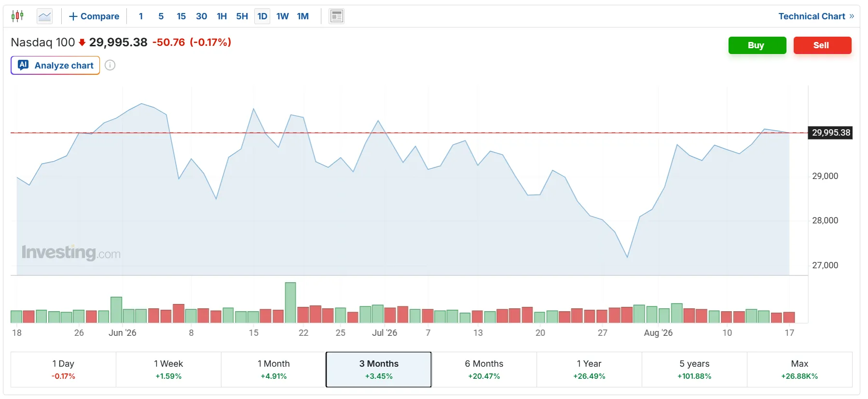Select the 1 minute interval
The image size is (868, 399).
pyautogui.click(x=141, y=16)
